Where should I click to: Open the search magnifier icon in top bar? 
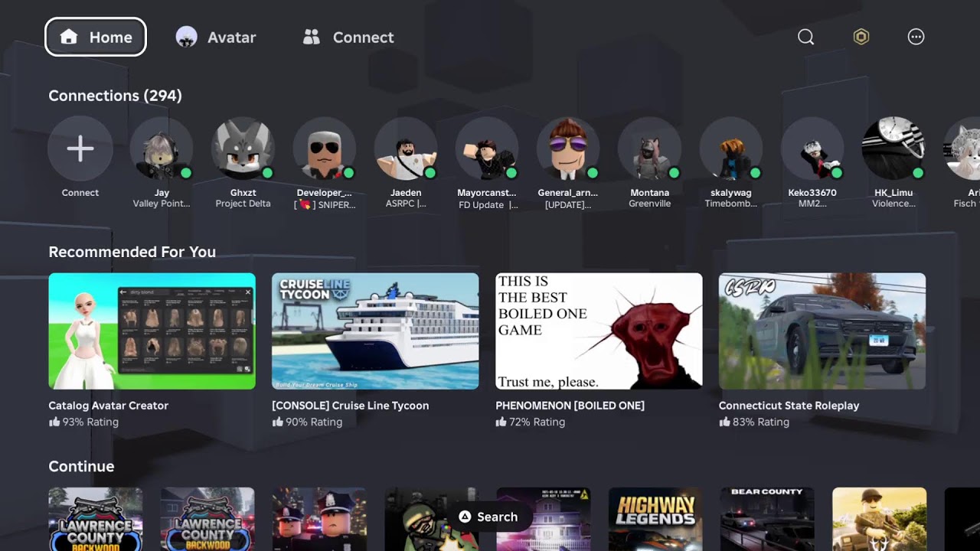click(805, 37)
